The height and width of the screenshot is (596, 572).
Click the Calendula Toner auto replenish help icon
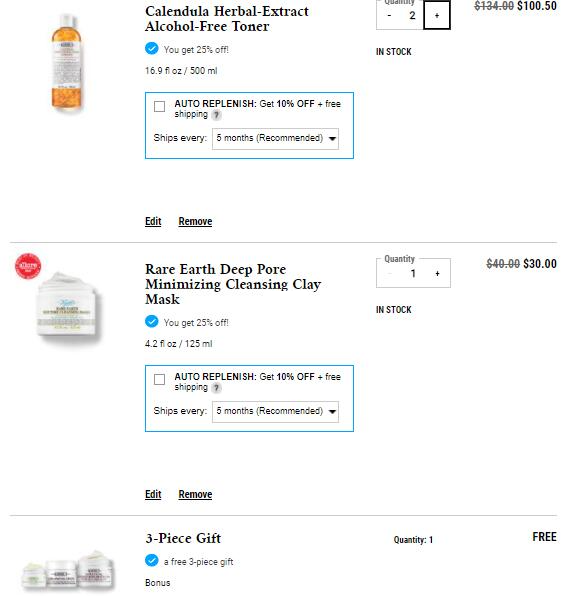pos(216,115)
